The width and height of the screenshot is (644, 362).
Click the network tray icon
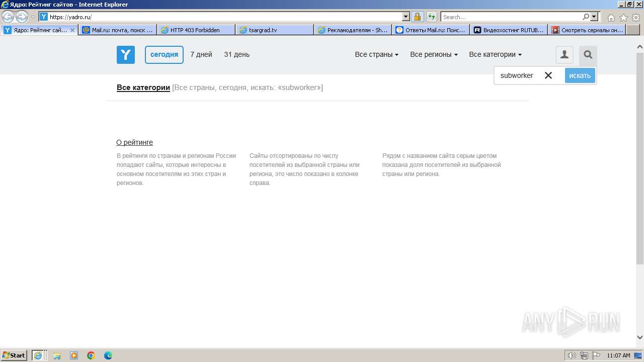584,355
